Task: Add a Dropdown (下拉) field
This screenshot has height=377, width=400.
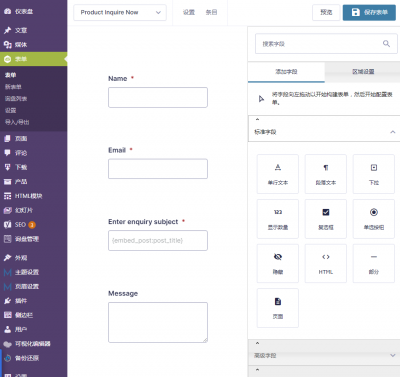Action: tap(374, 174)
